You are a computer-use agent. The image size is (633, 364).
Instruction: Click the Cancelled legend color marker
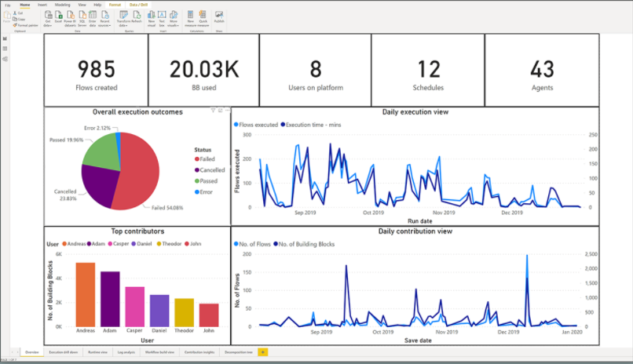[197, 170]
